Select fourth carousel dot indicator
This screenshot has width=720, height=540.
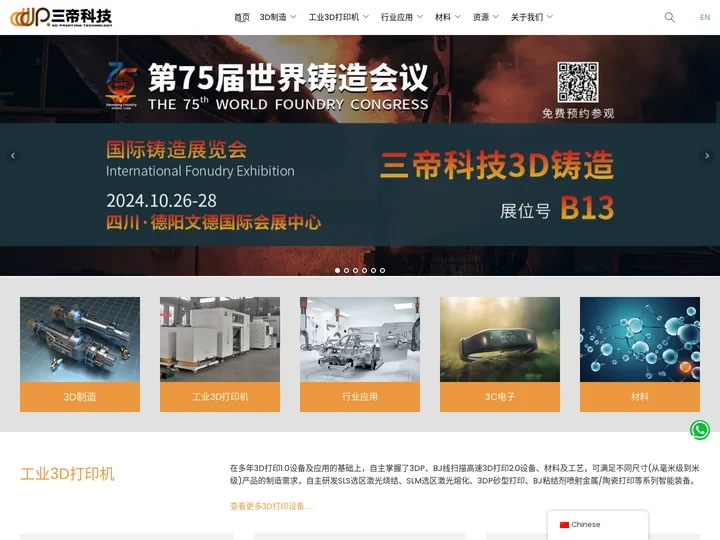click(365, 270)
